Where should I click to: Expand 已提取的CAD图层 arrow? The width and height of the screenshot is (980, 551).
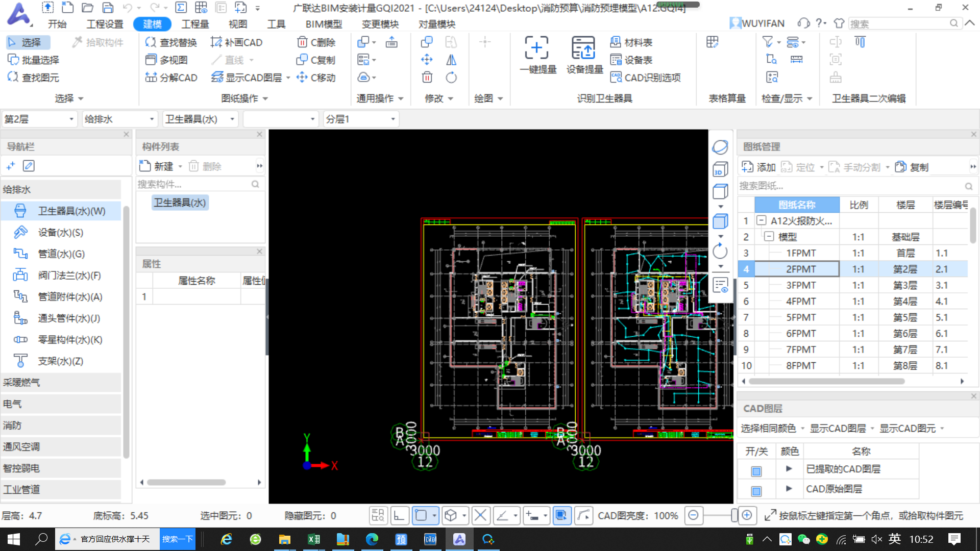point(789,468)
